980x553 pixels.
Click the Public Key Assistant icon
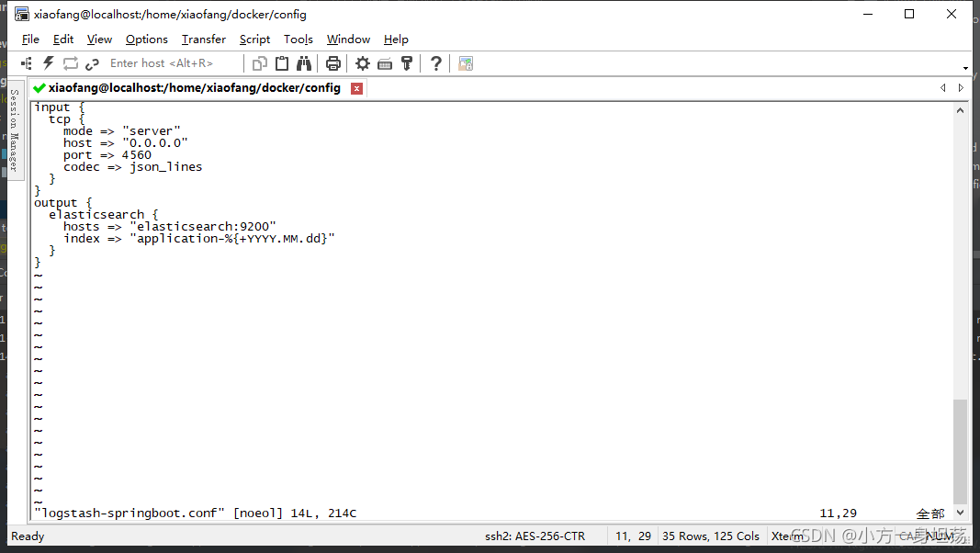pyautogui.click(x=407, y=63)
